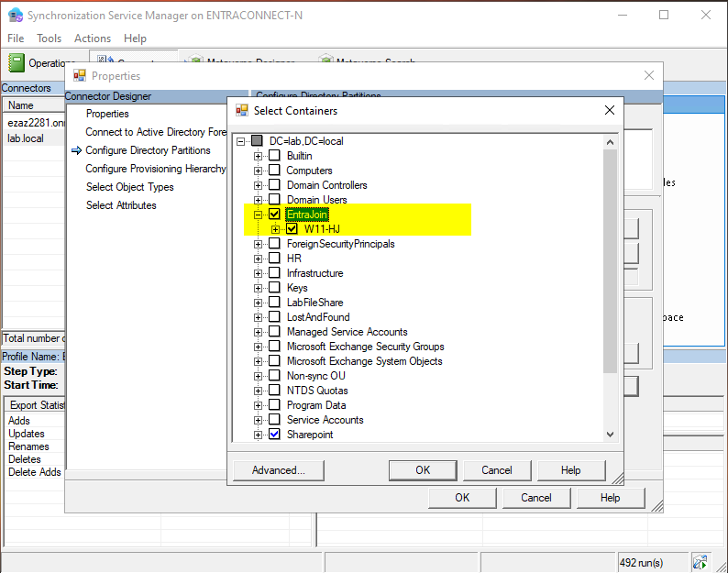Select the Microsoft Exchange Security Groups item
This screenshot has width=728, height=573.
[x=366, y=347]
